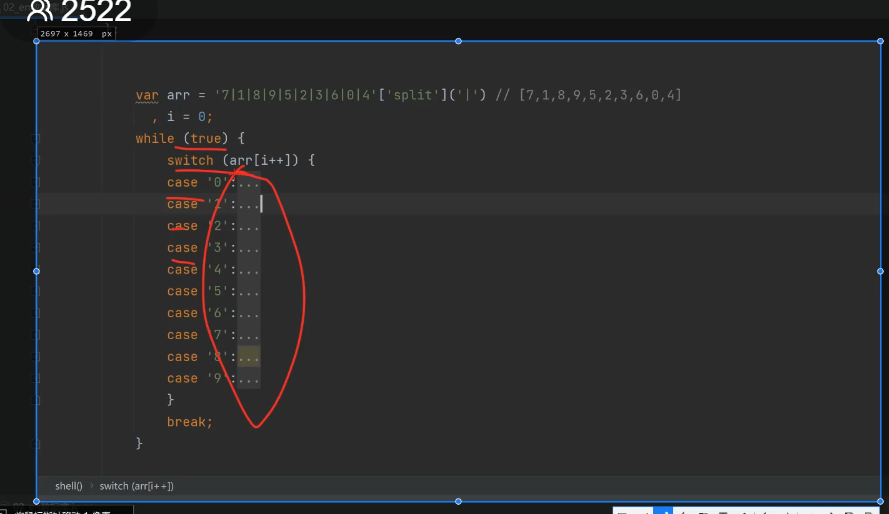The height and width of the screenshot is (514, 889).
Task: Click the top-center selection resize handle
Action: tap(458, 41)
